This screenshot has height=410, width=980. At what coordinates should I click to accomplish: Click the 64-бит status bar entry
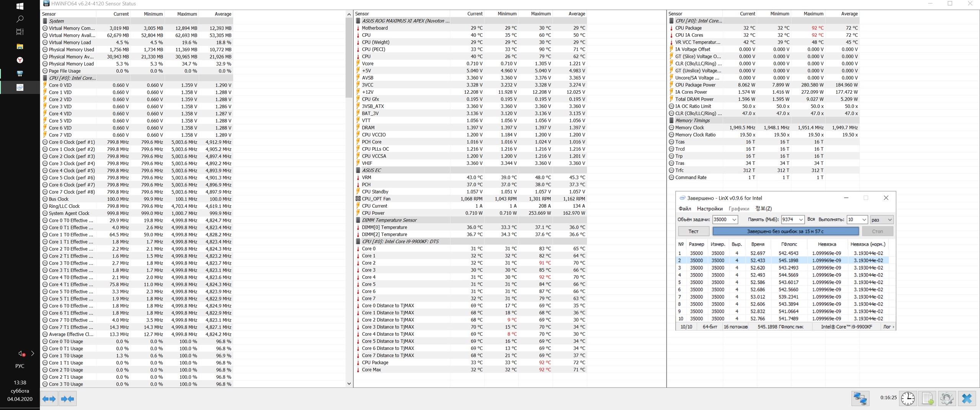coord(710,327)
